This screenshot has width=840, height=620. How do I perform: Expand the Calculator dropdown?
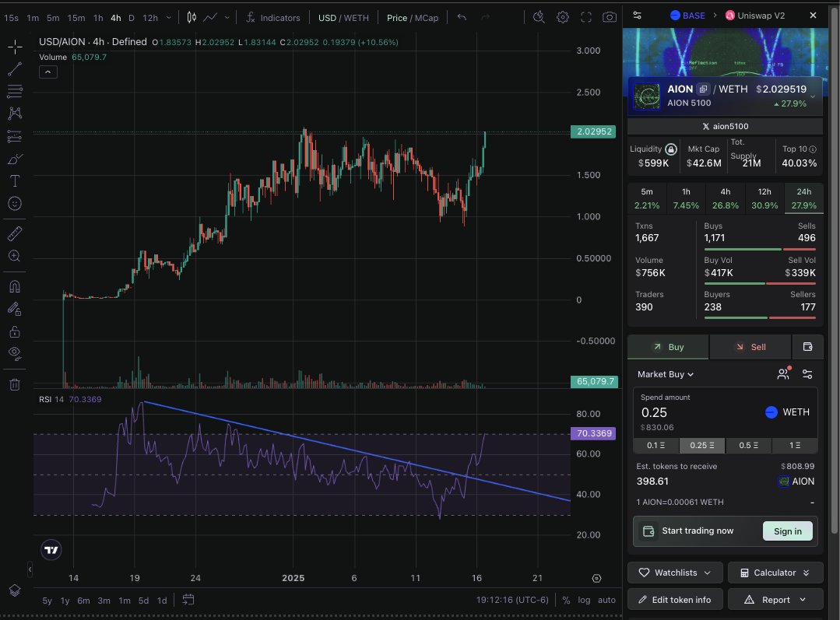point(775,573)
